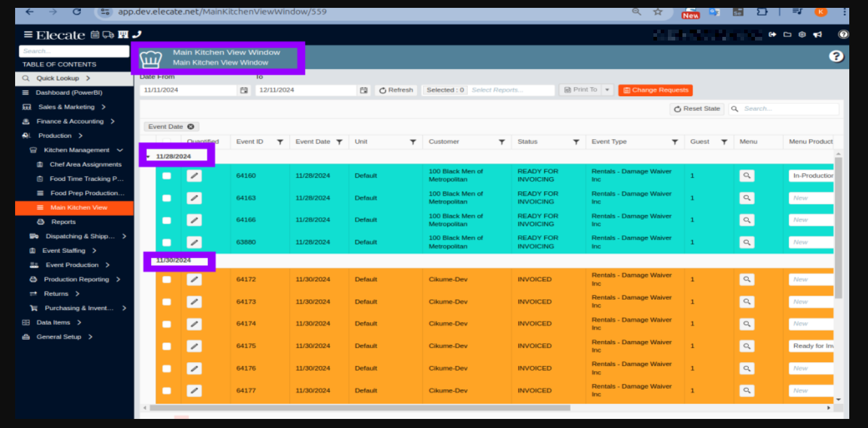Filter the Customer column
The image size is (868, 428).
click(x=502, y=142)
